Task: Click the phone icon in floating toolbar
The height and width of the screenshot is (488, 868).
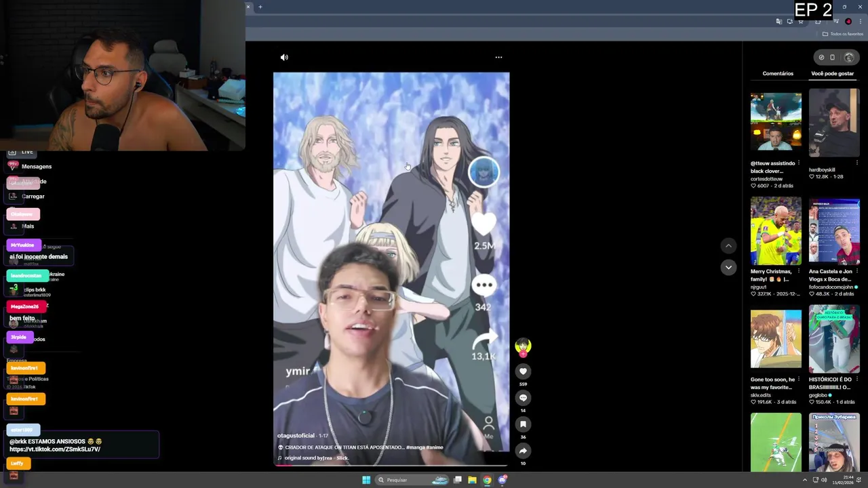Action: 833,58
